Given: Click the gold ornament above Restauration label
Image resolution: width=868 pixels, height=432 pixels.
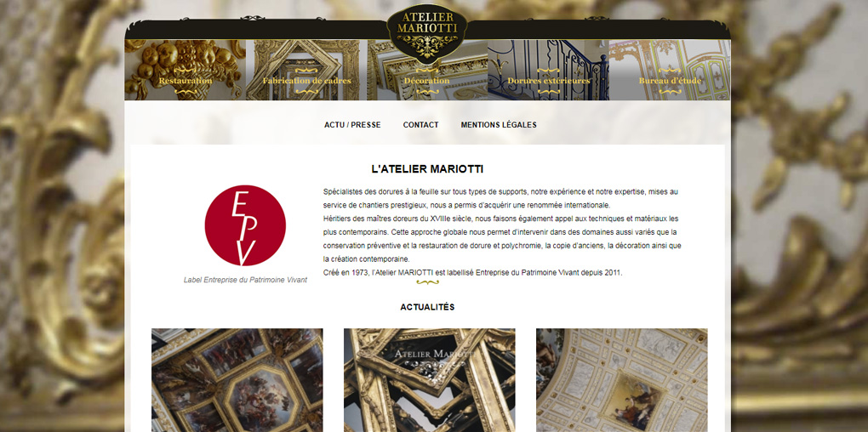Looking at the screenshot, I should point(186,71).
